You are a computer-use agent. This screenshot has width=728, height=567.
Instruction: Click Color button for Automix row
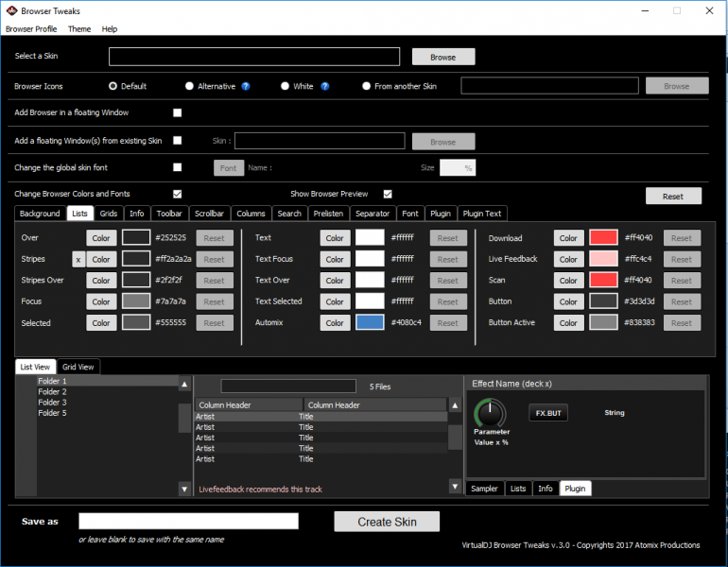pos(335,323)
